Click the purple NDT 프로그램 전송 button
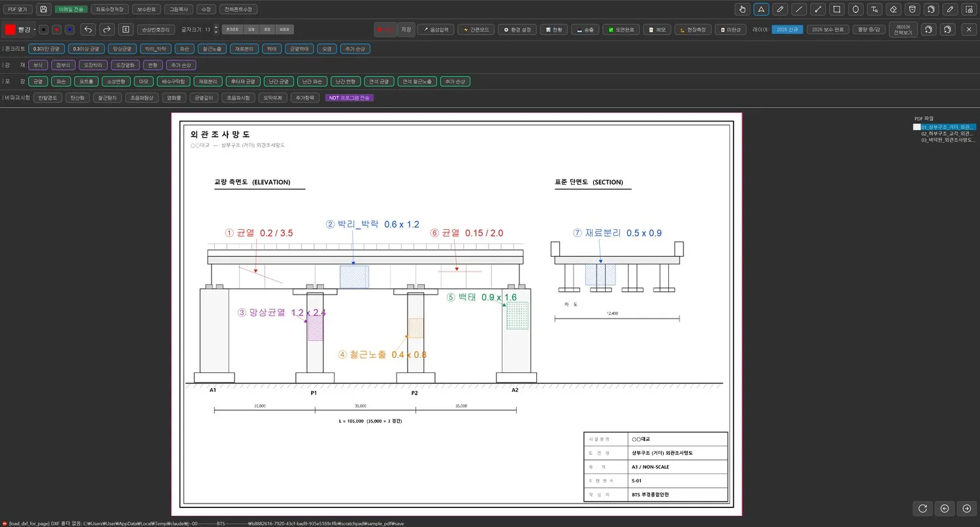 click(x=350, y=97)
